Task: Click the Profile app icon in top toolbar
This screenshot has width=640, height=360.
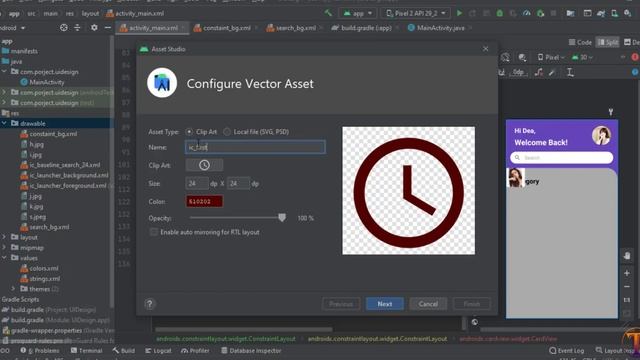Action: point(527,13)
